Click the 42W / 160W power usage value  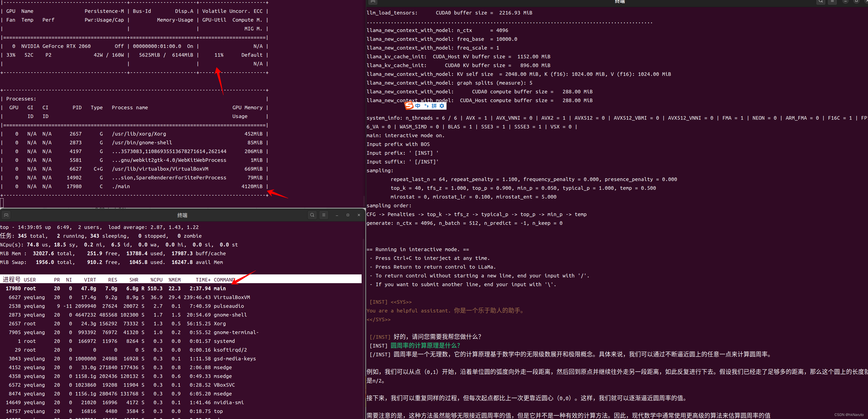coord(109,55)
